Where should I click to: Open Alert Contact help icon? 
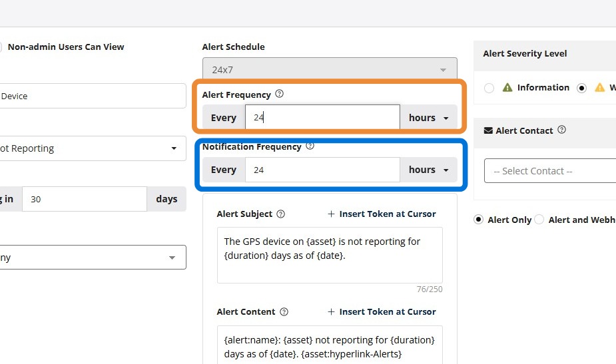(x=562, y=130)
